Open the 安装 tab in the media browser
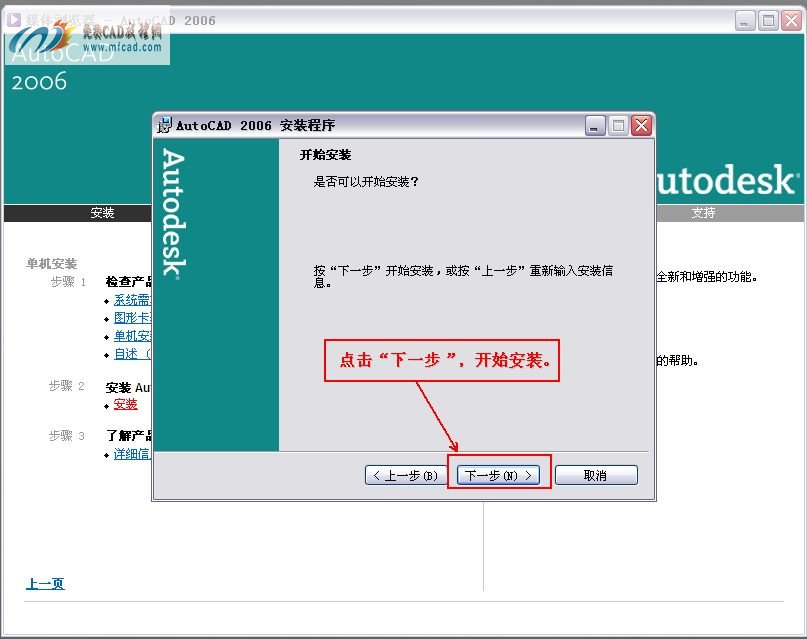This screenshot has height=639, width=807. pos(102,213)
